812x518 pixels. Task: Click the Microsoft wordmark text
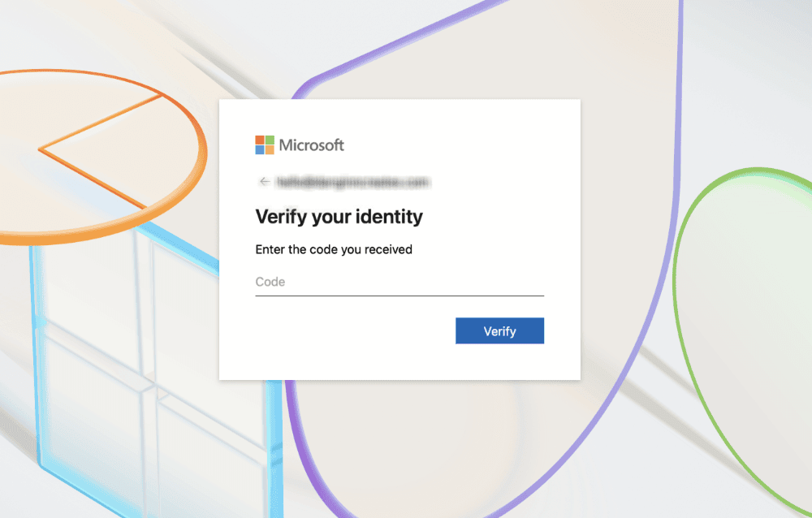point(311,145)
